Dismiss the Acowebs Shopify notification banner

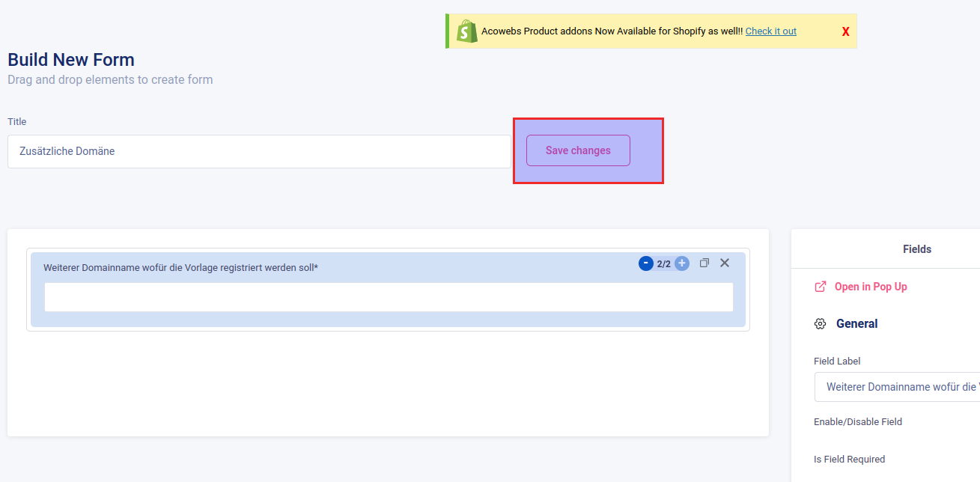point(845,31)
